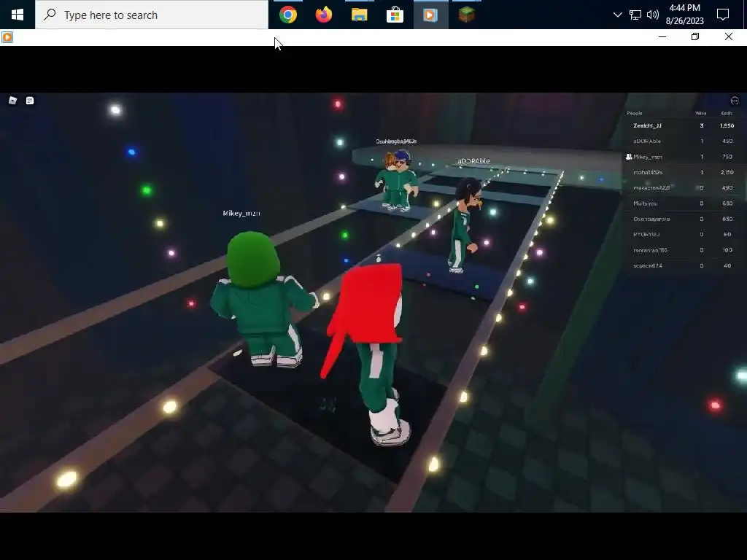The image size is (747, 560).
Task: Open Microsoft Store from the taskbar
Action: click(x=395, y=15)
